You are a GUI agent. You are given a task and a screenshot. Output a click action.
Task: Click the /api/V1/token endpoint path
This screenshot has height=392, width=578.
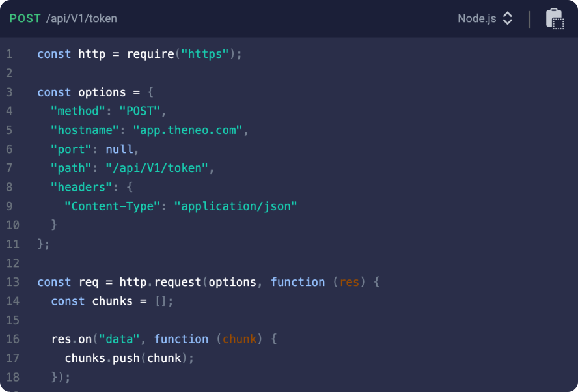click(x=81, y=18)
